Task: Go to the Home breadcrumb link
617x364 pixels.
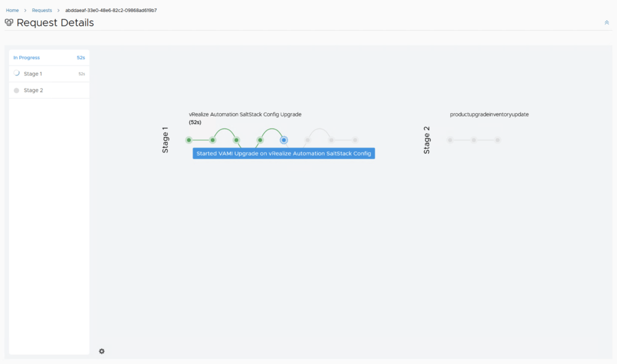Action: 12,10
